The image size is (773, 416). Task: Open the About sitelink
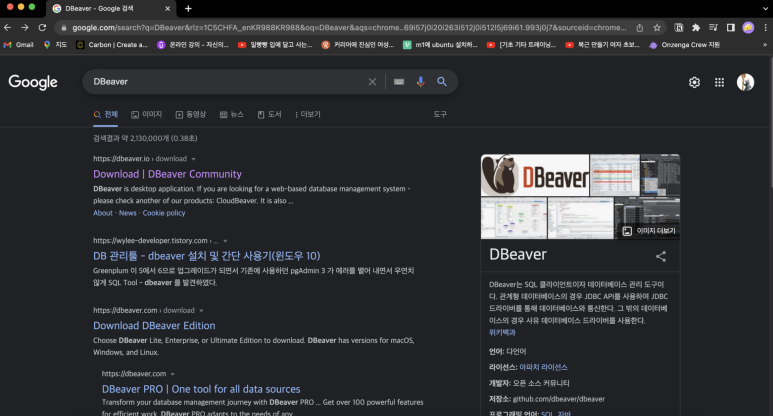(x=103, y=213)
